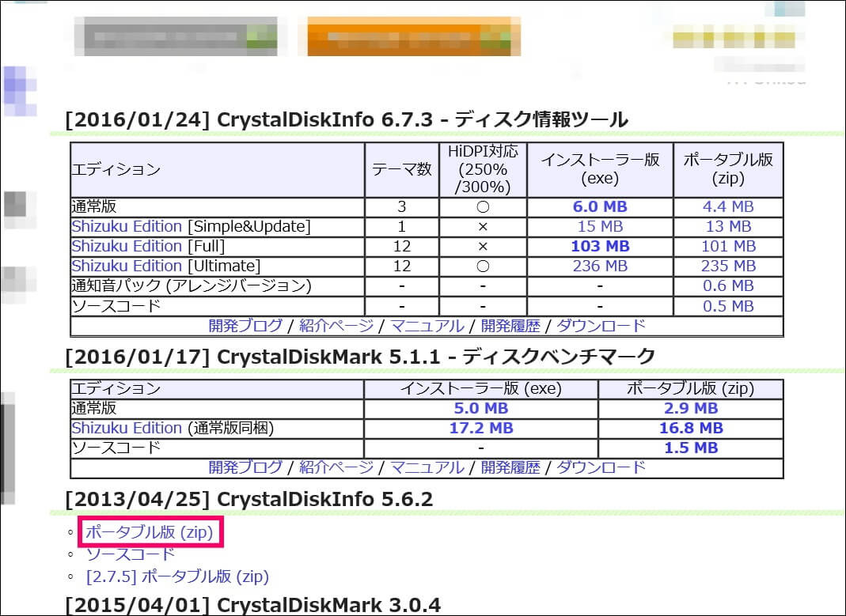
Task: Click ソースコード row label in CrystalDiskMark table
Action: click(x=116, y=448)
